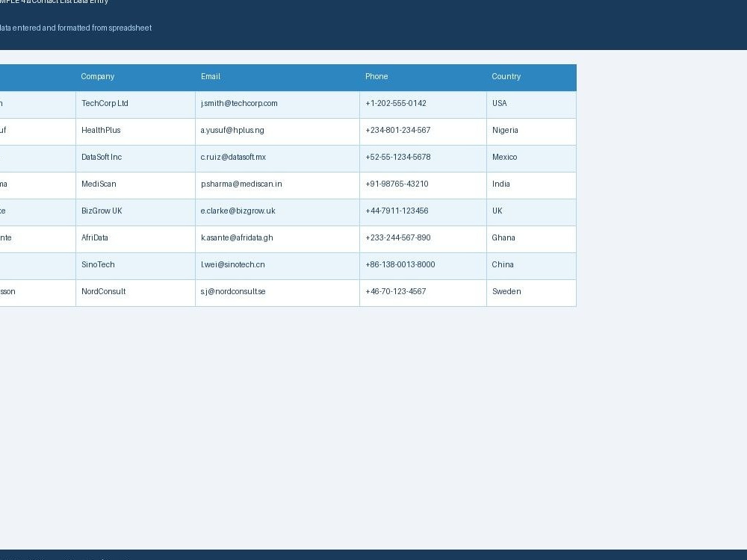747x560 pixels.
Task: Select phone number +46-70-123-4567
Action: 395,292
